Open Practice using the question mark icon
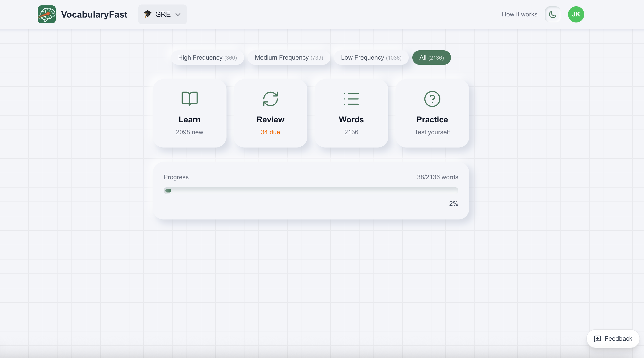 click(x=432, y=99)
